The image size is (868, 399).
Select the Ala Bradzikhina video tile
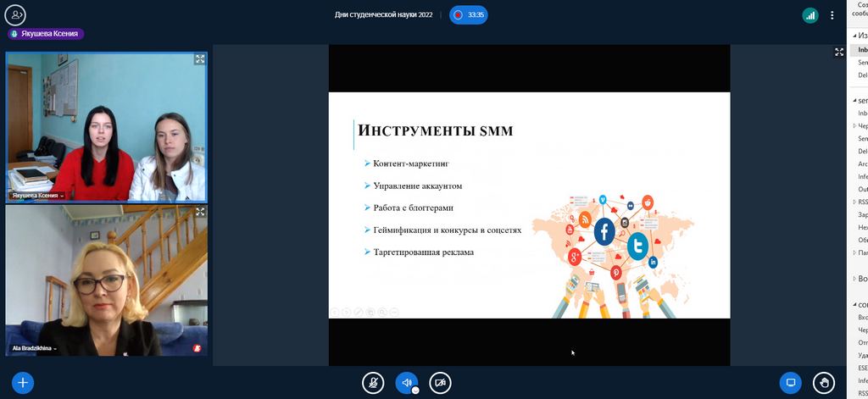tap(106, 280)
